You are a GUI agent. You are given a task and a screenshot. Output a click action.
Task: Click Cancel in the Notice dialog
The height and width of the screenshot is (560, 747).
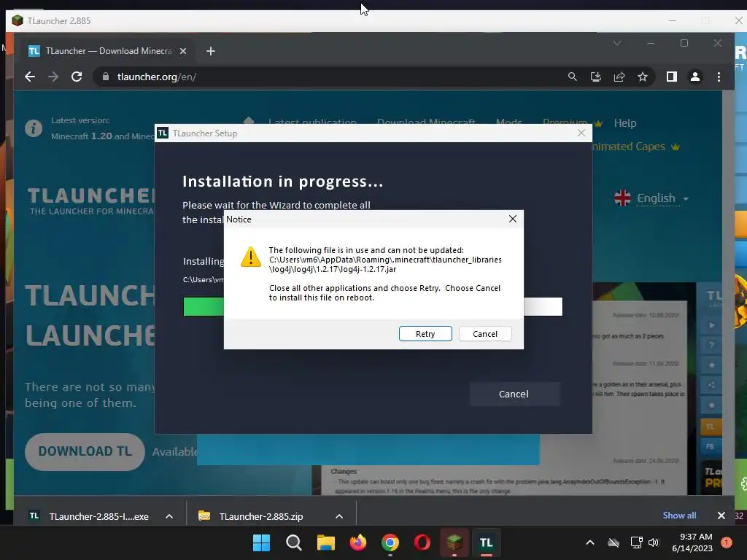pos(485,334)
